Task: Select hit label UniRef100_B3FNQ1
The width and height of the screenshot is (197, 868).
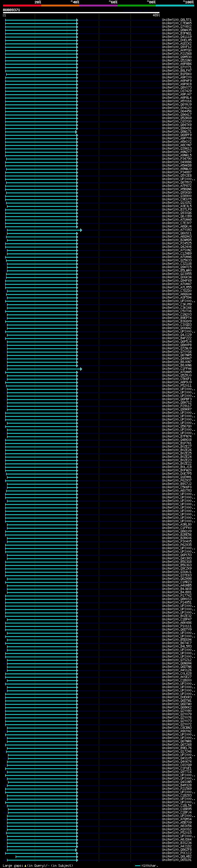Action: 176,34
